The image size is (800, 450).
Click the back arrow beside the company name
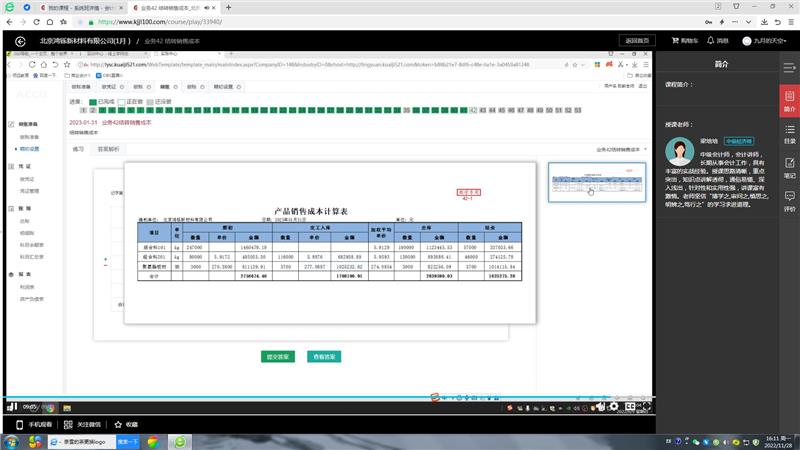click(x=20, y=41)
